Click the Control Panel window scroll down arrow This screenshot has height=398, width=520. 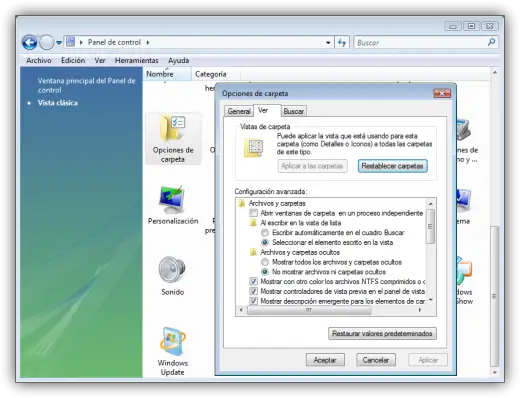click(495, 372)
